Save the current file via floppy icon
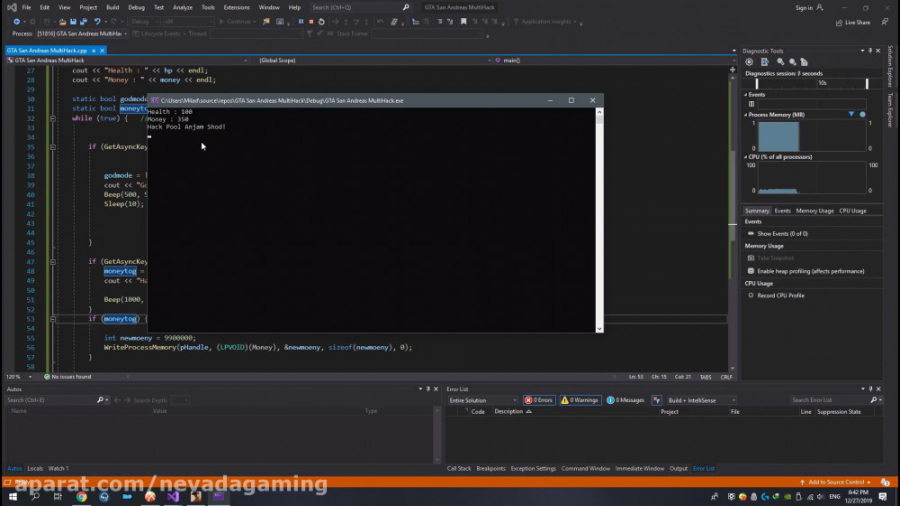The height and width of the screenshot is (506, 900). point(73,22)
